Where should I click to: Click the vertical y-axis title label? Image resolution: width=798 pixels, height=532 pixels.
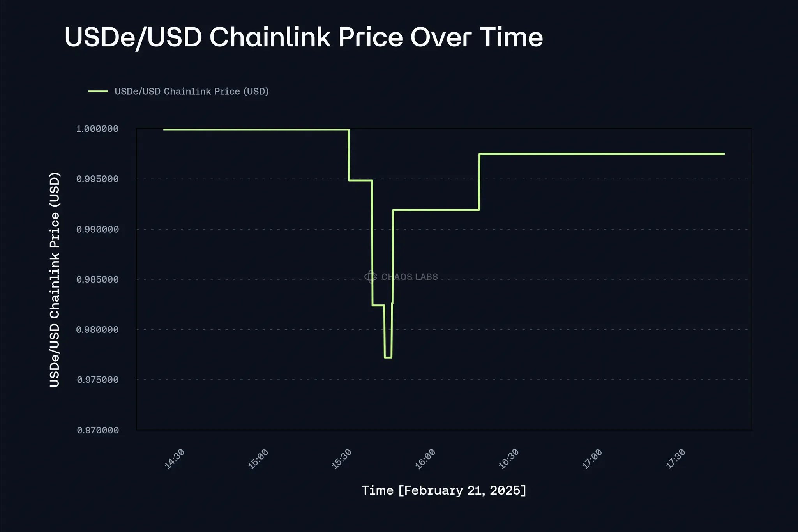click(55, 279)
